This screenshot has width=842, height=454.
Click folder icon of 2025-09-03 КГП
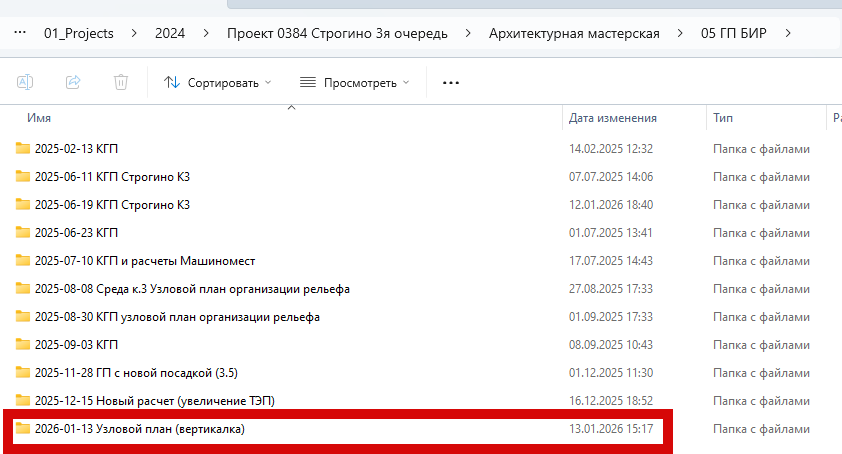click(23, 344)
